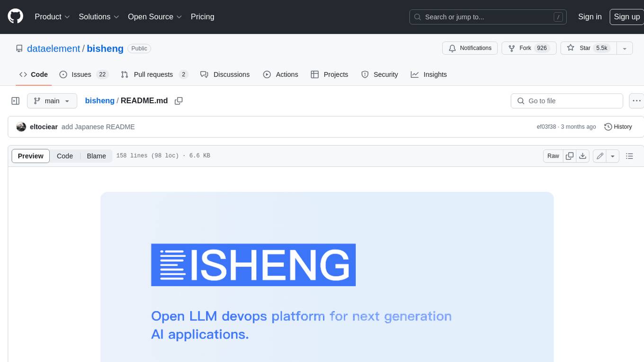Switch to the Actions tab

pos(280,74)
